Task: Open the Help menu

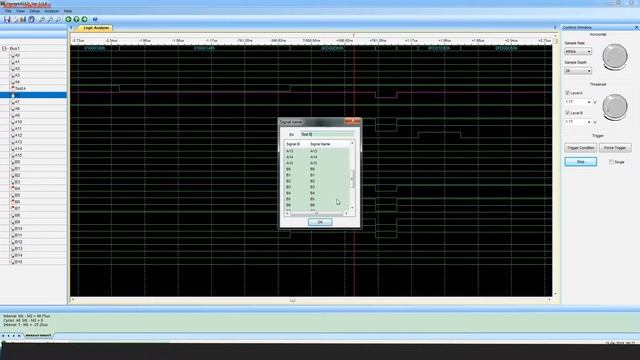Action: [x=68, y=11]
